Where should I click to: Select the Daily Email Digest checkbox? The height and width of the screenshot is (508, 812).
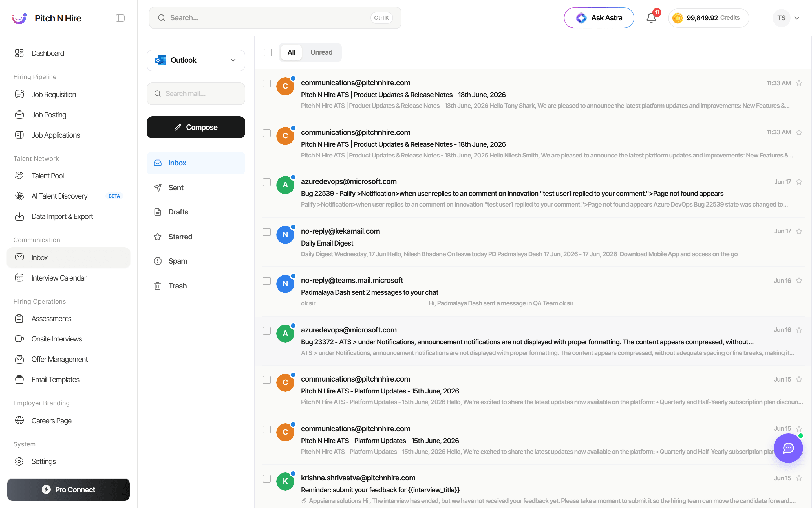pyautogui.click(x=267, y=232)
